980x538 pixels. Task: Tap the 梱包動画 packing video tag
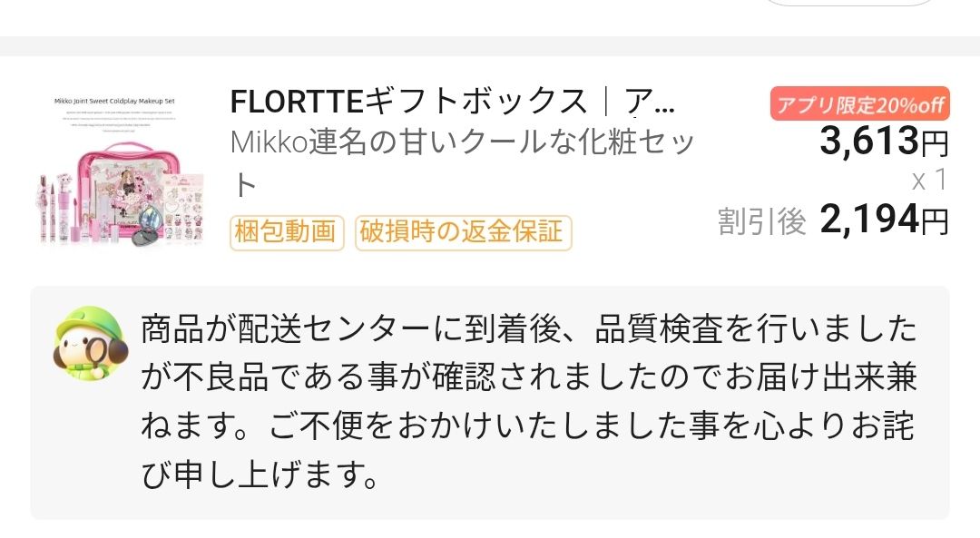[x=287, y=232]
